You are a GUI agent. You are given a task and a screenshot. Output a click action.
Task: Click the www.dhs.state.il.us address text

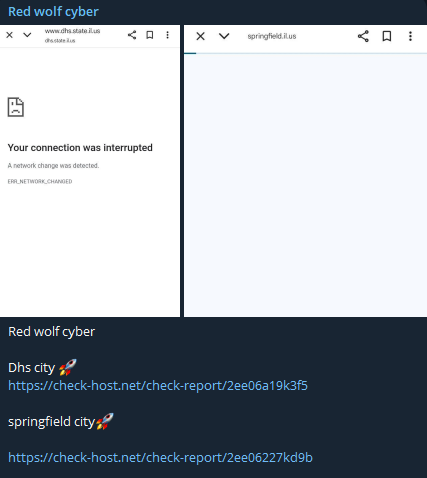72,31
